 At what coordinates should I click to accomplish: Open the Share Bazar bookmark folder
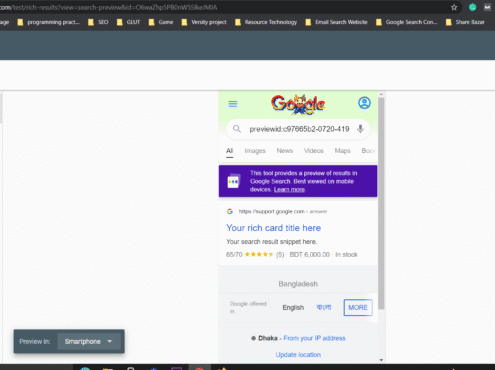click(465, 22)
